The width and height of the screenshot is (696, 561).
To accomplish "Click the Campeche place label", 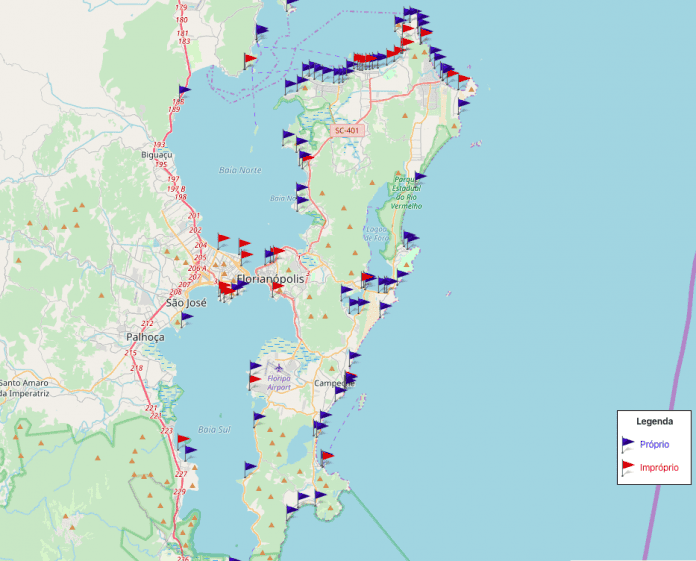I will (x=333, y=383).
